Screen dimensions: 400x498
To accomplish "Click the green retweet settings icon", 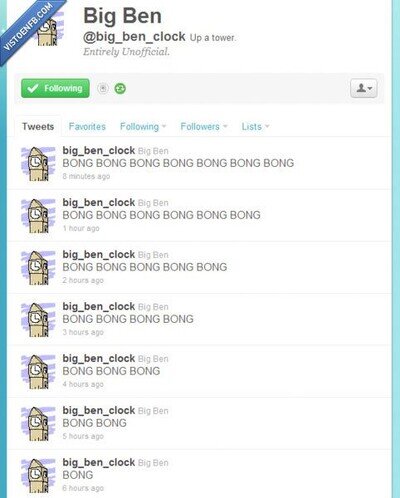I will coord(120,88).
